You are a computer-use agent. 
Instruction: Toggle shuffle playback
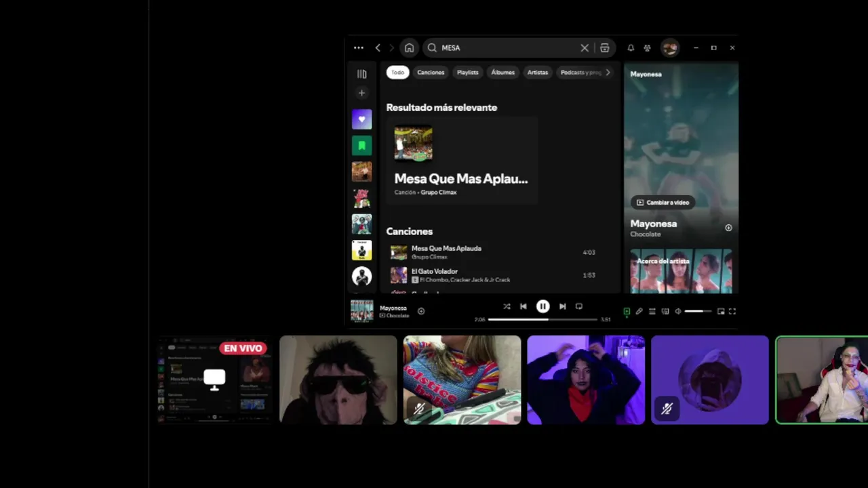point(507,306)
